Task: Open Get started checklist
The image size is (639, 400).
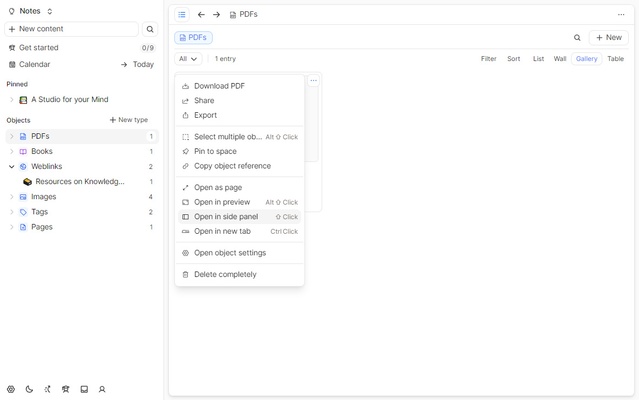Action: click(82, 48)
